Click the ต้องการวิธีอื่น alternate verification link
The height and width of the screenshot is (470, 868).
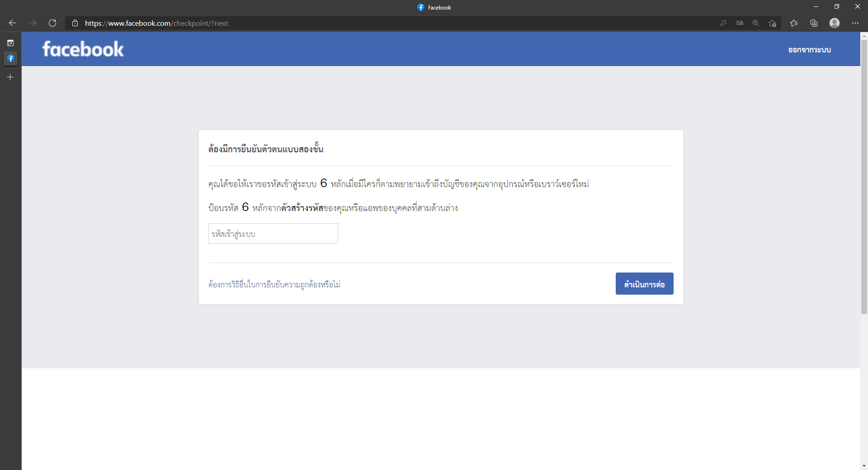pyautogui.click(x=274, y=284)
